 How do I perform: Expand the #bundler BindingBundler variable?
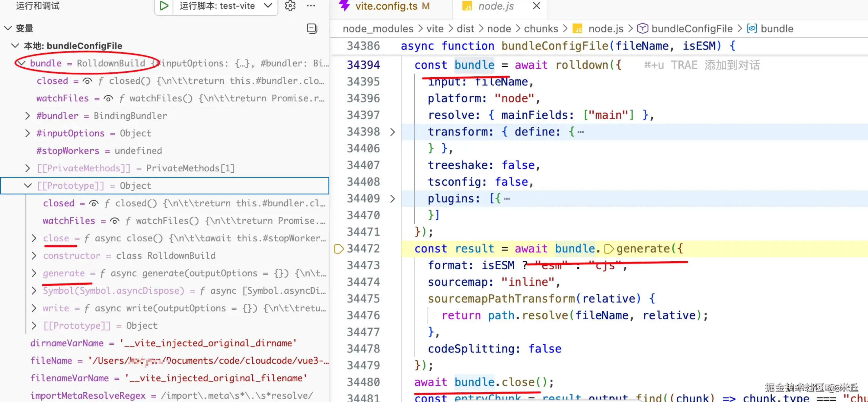(28, 116)
